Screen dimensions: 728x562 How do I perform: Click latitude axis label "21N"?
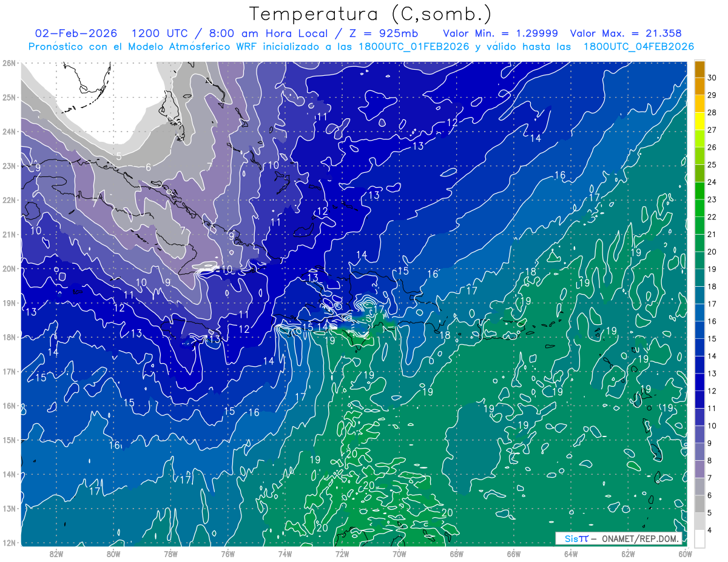(x=8, y=234)
